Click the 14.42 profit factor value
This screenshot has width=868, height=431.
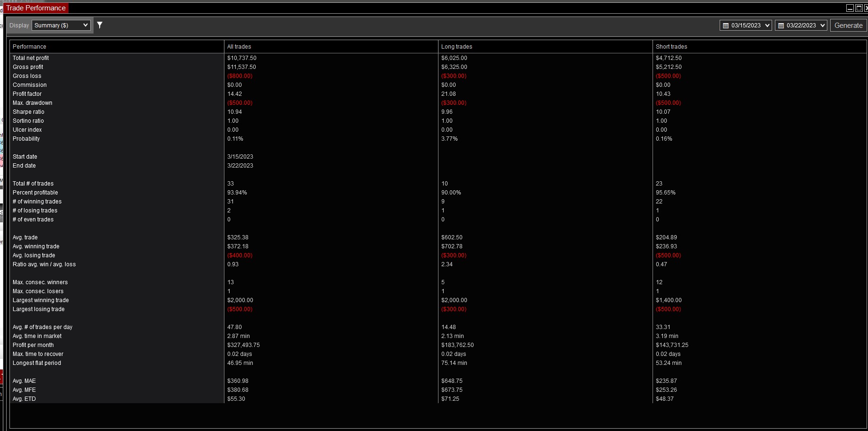pos(235,94)
